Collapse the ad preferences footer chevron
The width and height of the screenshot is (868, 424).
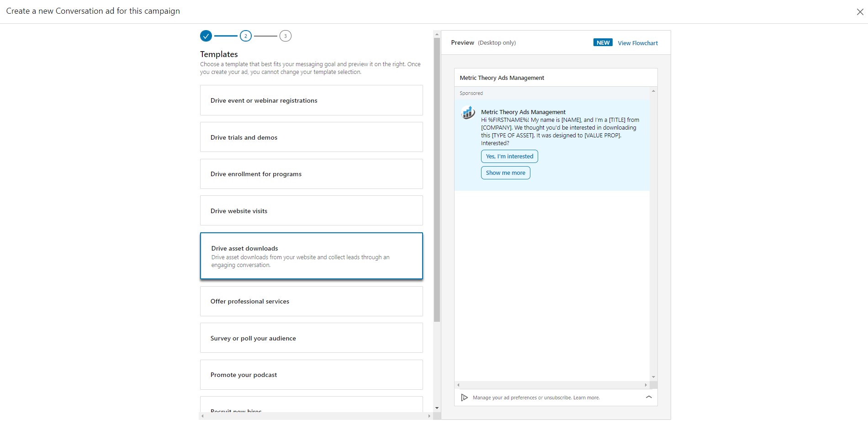coord(649,397)
